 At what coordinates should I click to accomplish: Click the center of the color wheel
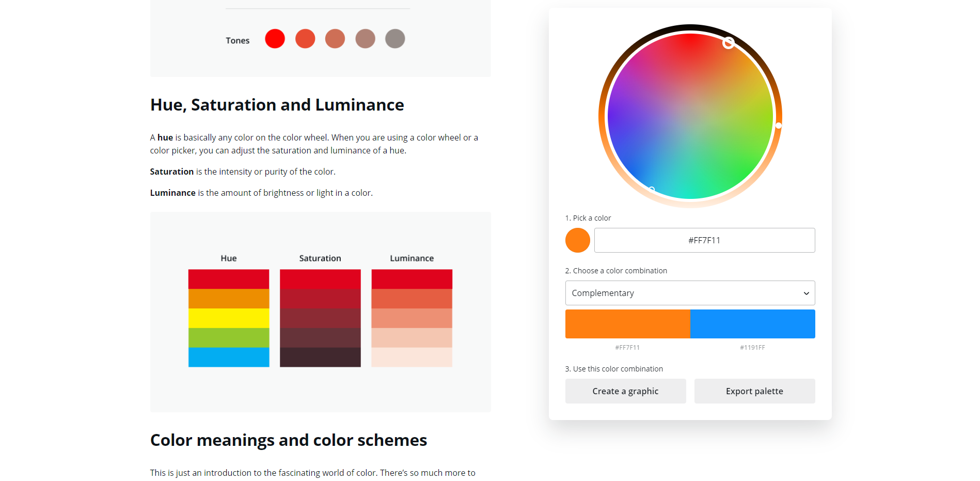(690, 116)
